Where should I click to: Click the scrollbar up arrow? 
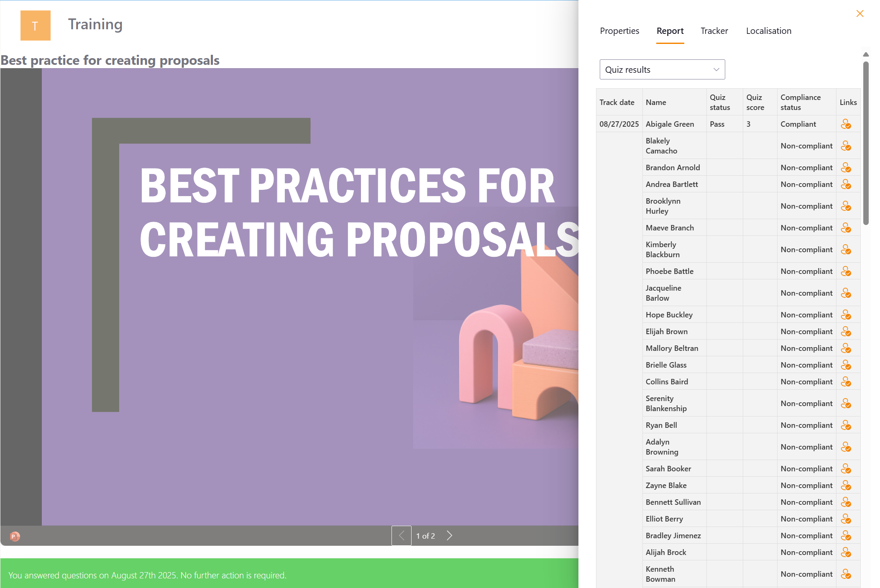(866, 54)
